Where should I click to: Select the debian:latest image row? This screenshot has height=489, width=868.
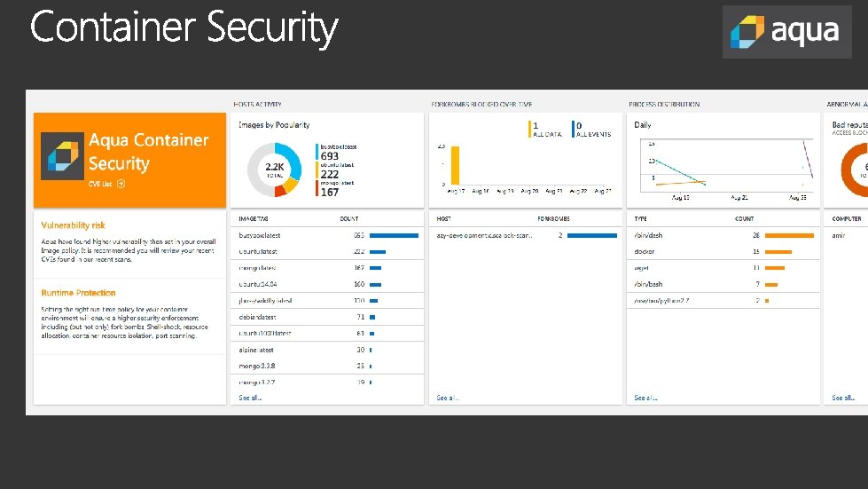point(327,318)
